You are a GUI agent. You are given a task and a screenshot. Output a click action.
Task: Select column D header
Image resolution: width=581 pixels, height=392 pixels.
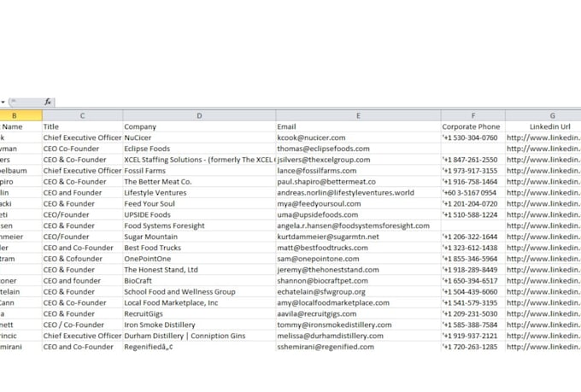pos(199,115)
